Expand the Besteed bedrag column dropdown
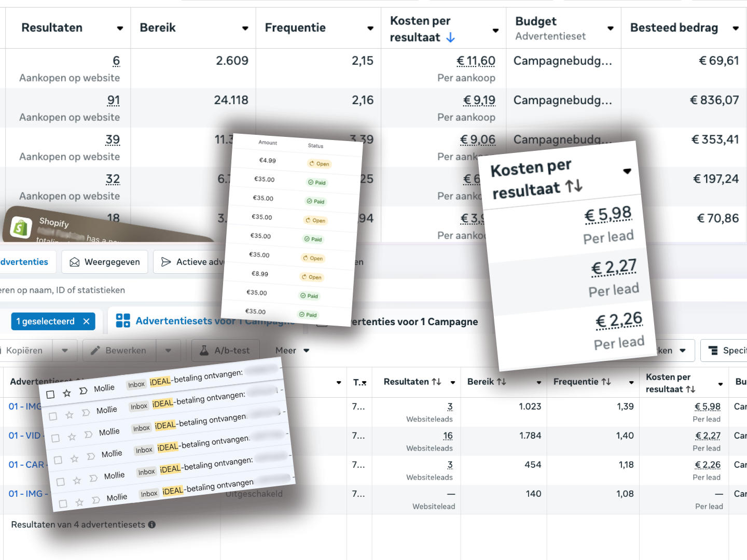The height and width of the screenshot is (560, 747). [735, 29]
